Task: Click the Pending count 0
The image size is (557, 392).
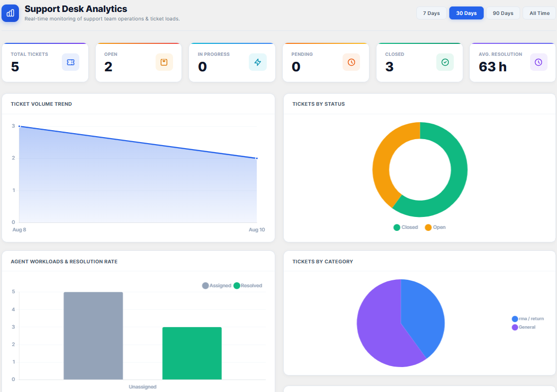Action: click(296, 67)
